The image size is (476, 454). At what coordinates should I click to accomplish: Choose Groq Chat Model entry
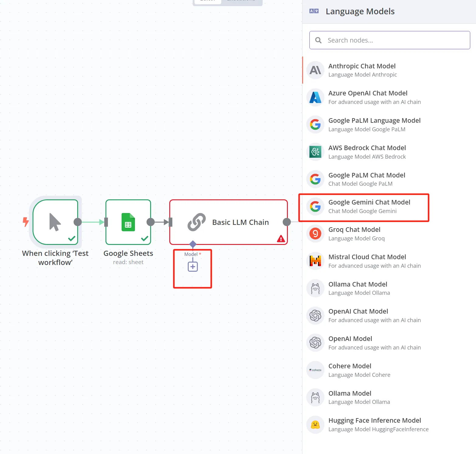pyautogui.click(x=389, y=234)
